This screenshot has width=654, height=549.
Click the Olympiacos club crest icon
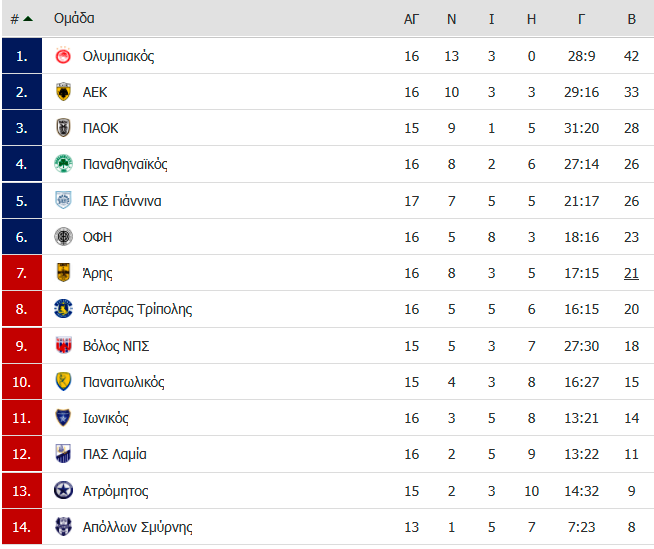pyautogui.click(x=63, y=56)
